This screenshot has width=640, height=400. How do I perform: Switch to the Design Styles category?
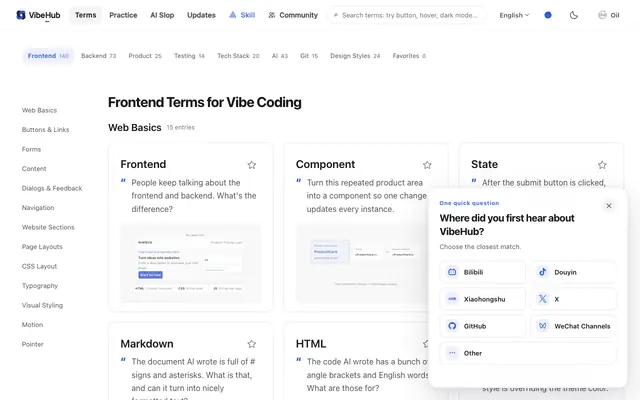355,56
